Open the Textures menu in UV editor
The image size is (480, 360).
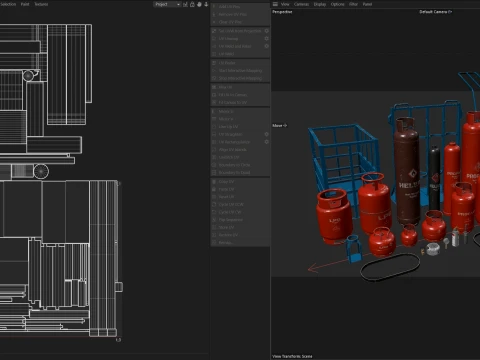tap(41, 4)
